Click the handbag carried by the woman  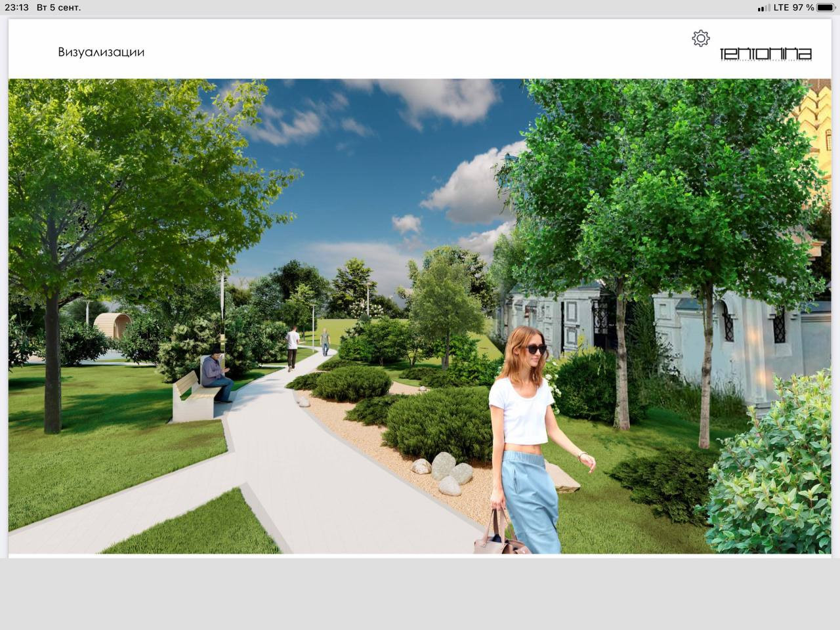[x=498, y=535]
